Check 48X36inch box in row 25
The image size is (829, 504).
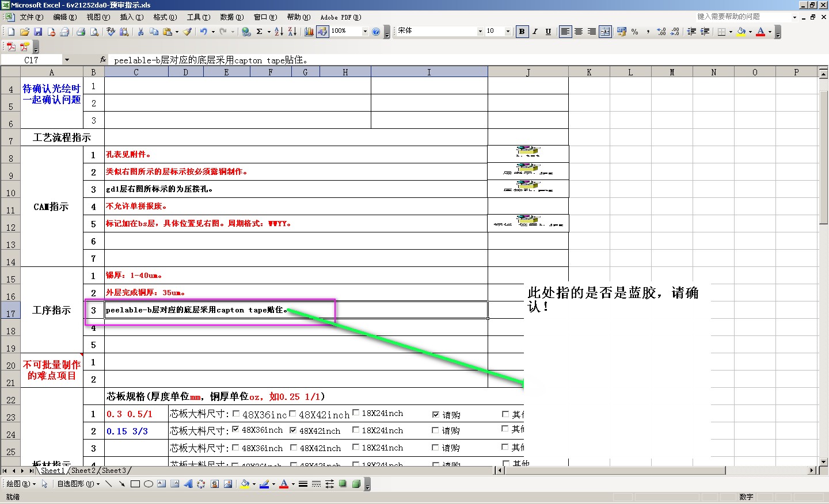click(x=235, y=447)
